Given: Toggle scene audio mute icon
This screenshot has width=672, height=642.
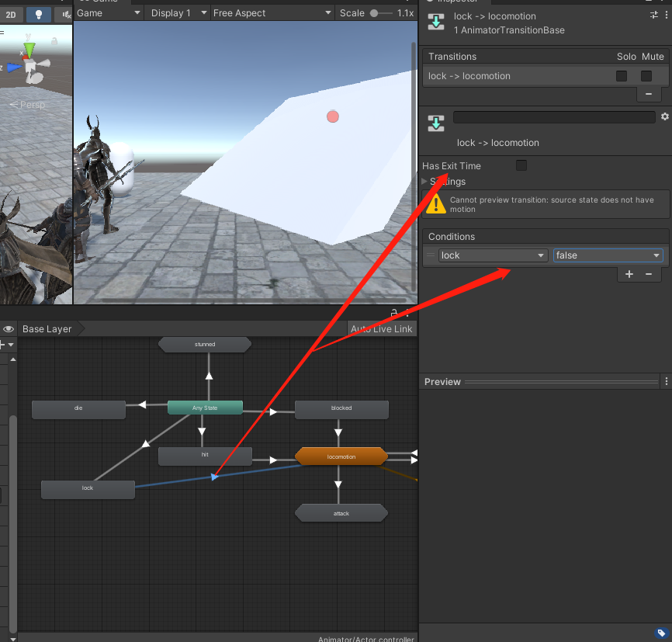Looking at the screenshot, I should (66, 15).
